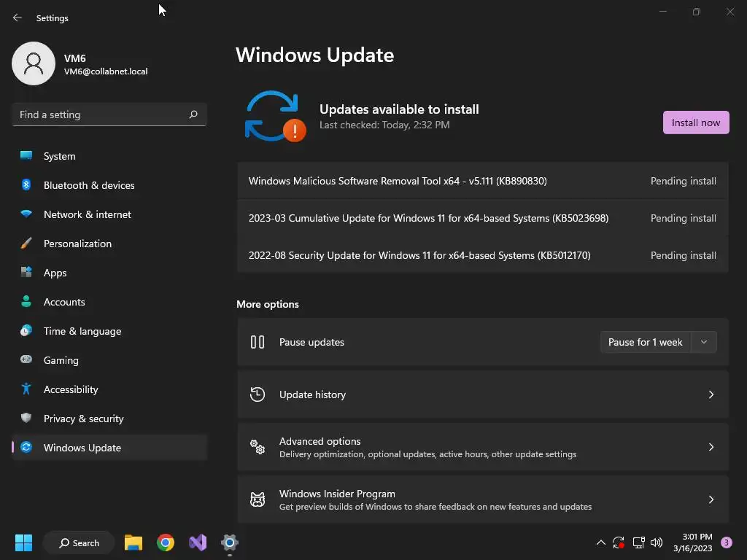This screenshot has height=560, width=747.
Task: Click the update restart tray icon
Action: tap(619, 542)
